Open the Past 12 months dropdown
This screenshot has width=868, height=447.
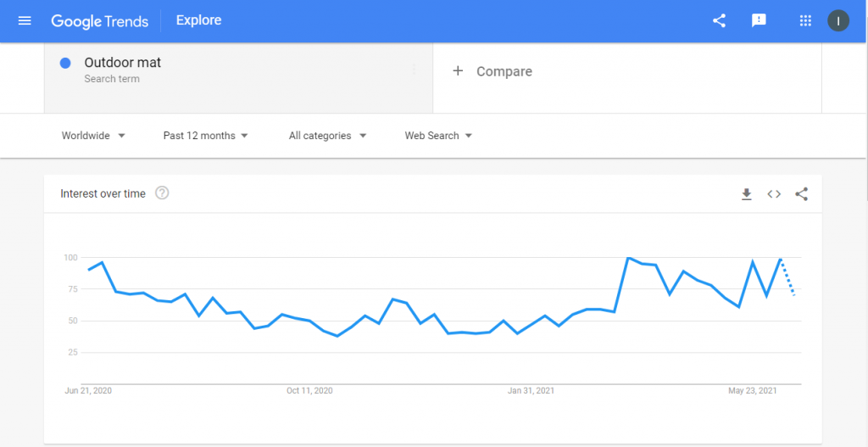point(205,136)
